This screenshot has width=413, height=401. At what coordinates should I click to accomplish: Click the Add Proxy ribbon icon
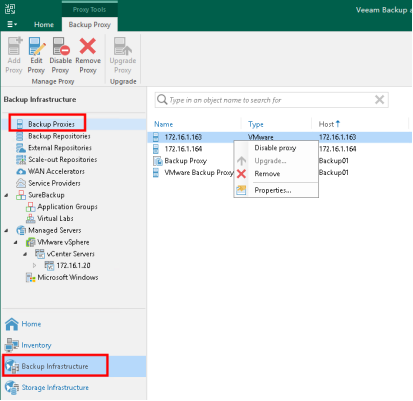pos(14,46)
